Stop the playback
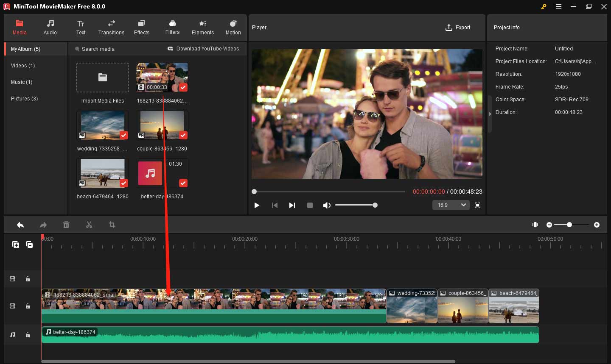The image size is (611, 364). [310, 205]
